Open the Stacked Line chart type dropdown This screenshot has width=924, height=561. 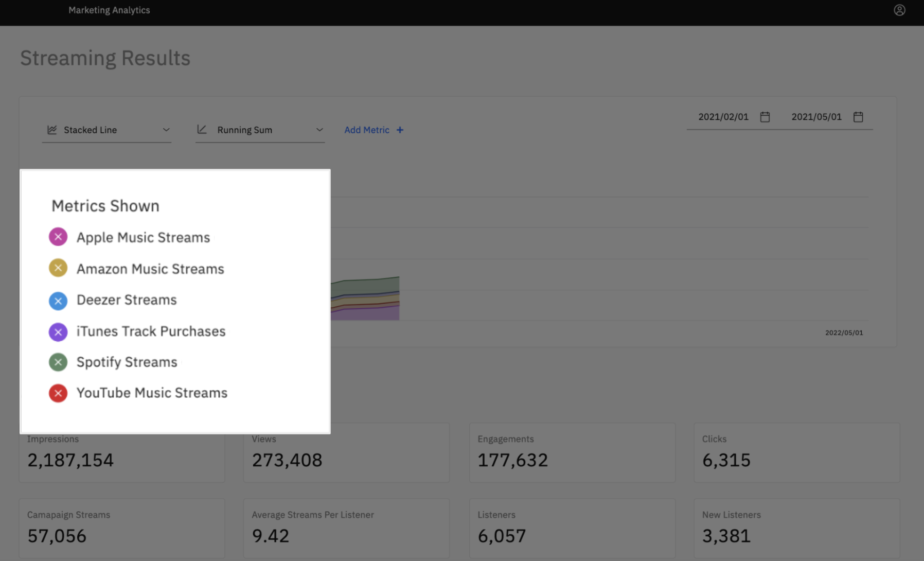pos(106,130)
